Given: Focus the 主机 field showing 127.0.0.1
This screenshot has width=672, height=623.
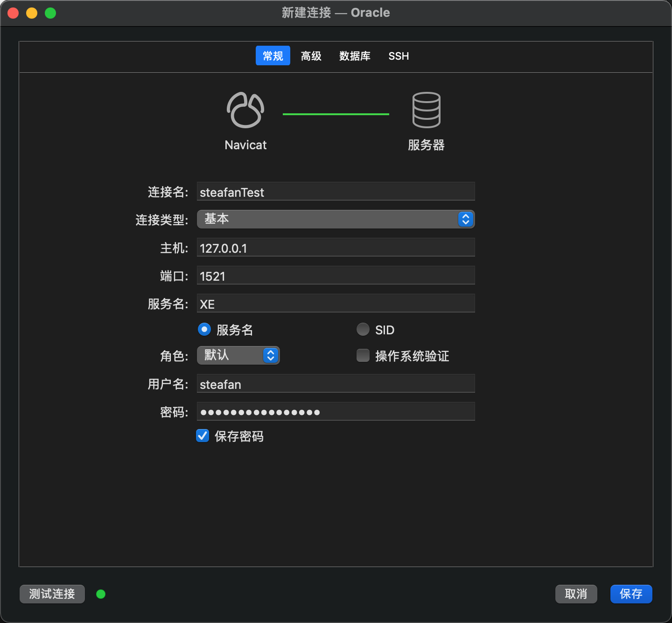Looking at the screenshot, I should pyautogui.click(x=336, y=248).
